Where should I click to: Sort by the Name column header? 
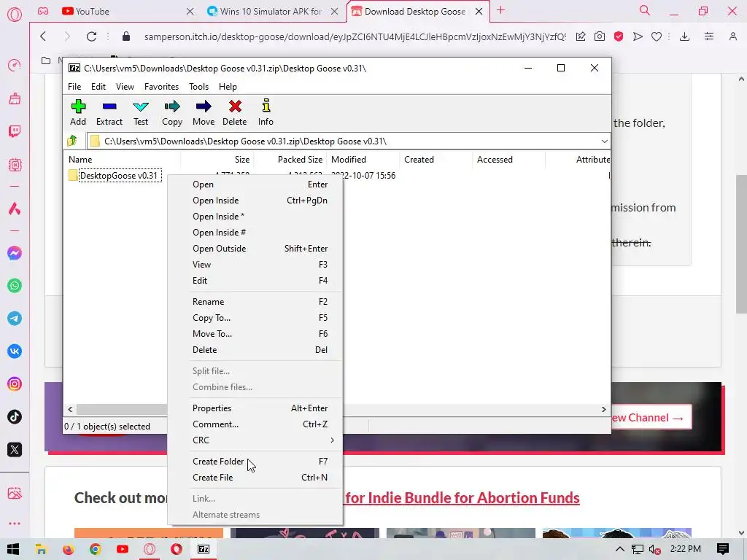(122, 160)
